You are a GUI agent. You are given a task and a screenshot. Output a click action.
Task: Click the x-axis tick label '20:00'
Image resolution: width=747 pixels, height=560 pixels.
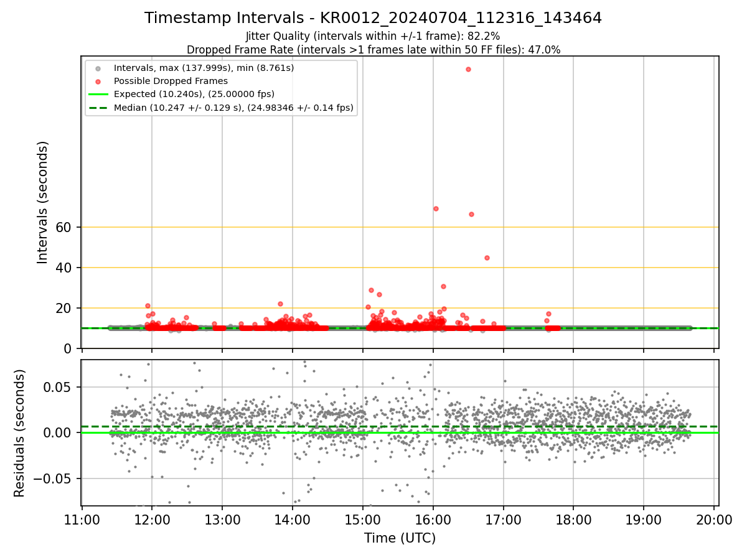coord(714,520)
